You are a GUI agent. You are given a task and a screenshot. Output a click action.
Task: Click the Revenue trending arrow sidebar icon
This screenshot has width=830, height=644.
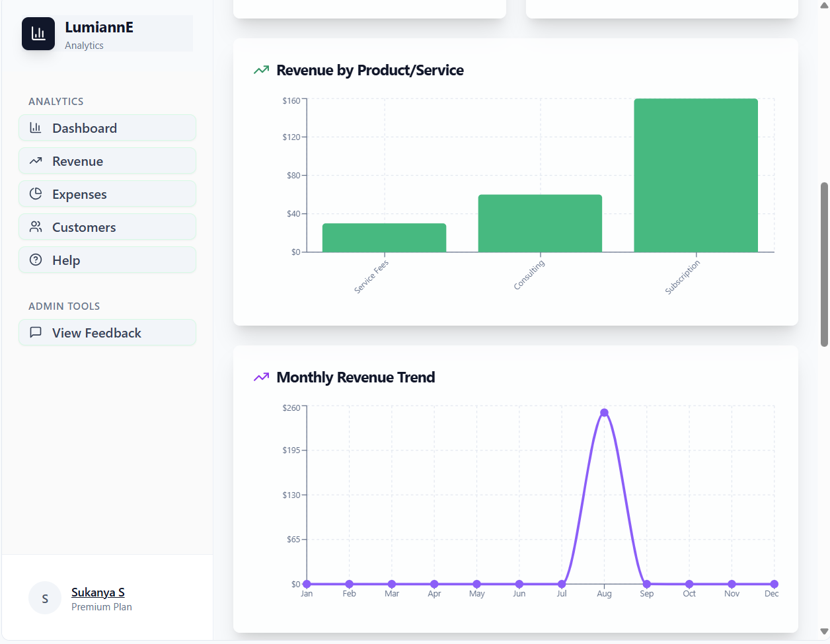point(36,161)
